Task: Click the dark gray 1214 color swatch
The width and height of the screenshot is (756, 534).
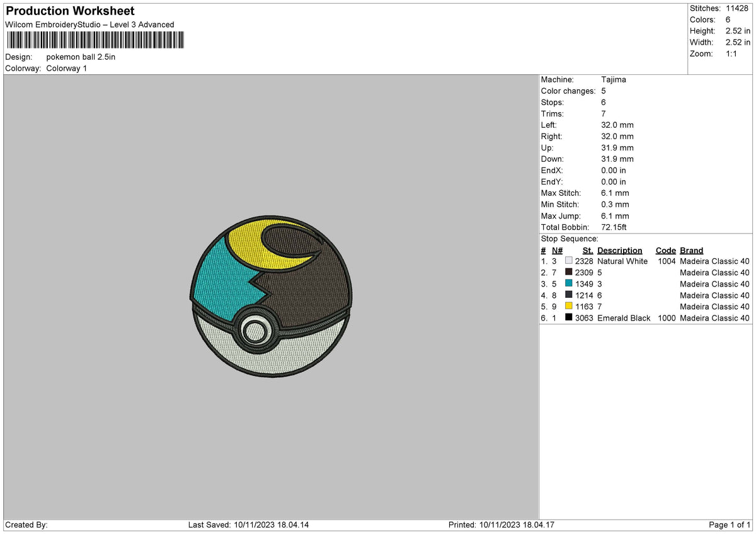Action: (569, 295)
